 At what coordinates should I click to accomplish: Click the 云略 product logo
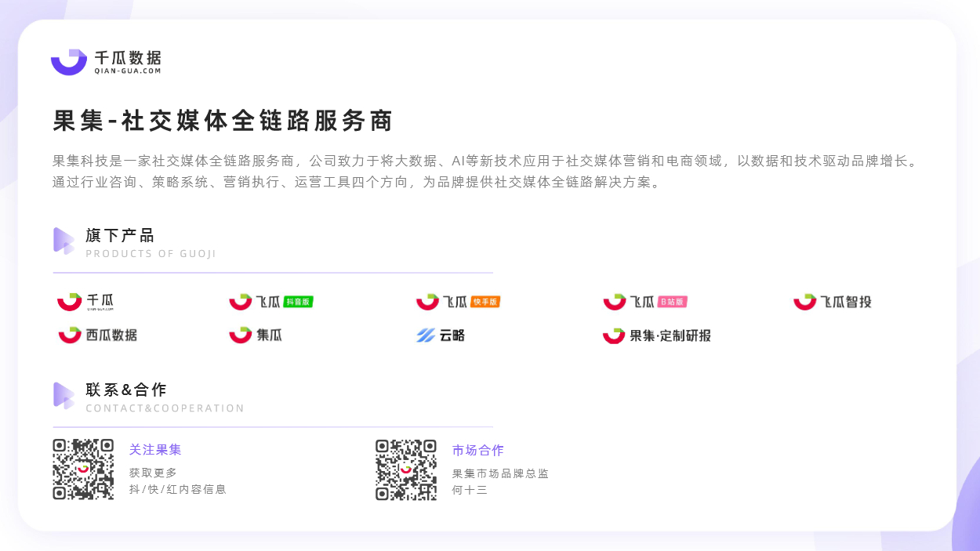pyautogui.click(x=441, y=335)
